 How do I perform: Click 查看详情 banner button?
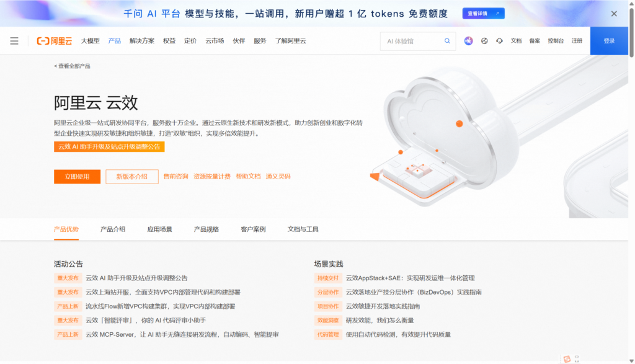483,14
